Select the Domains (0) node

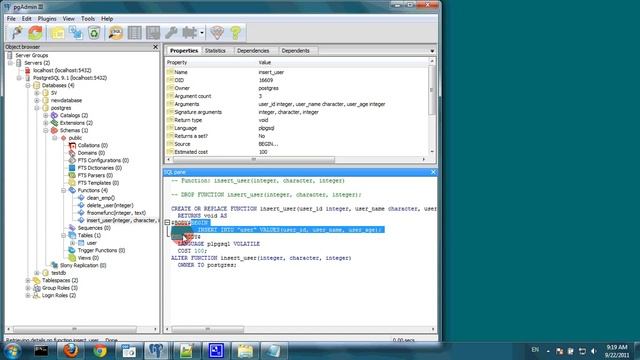(91, 153)
